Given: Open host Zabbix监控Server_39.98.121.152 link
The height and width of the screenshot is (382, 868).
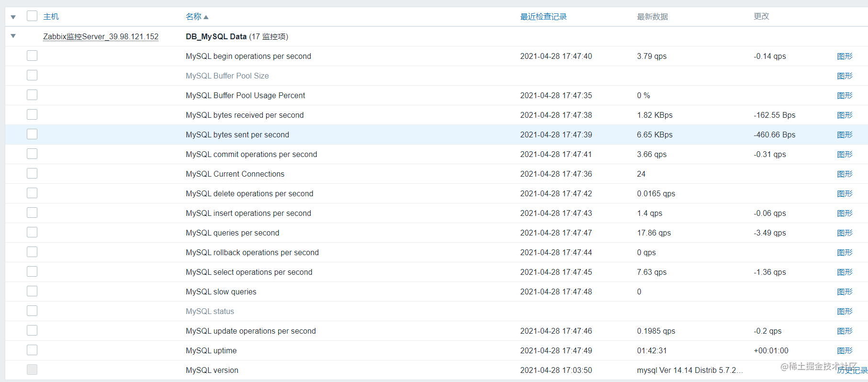Looking at the screenshot, I should (101, 36).
